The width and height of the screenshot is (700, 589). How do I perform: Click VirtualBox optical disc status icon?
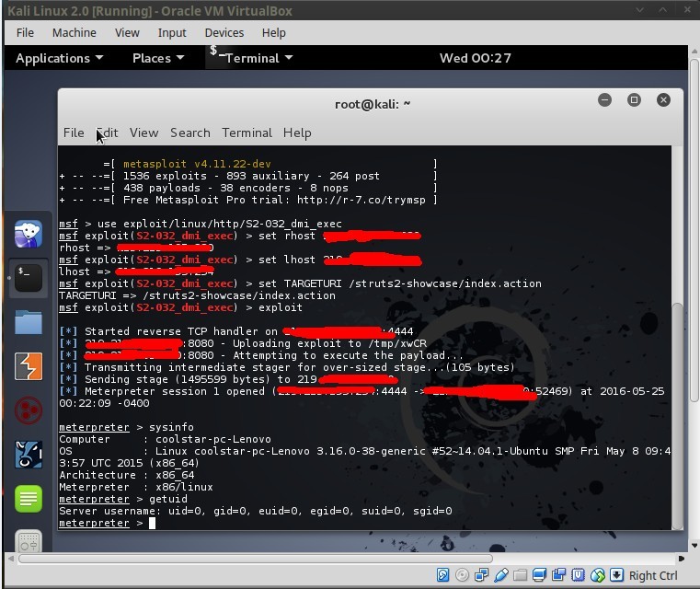tap(462, 575)
